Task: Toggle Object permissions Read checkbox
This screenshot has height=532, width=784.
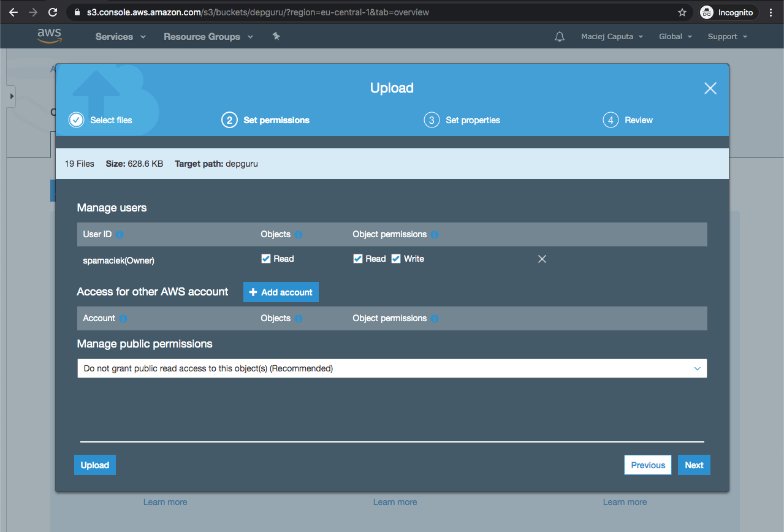Action: pyautogui.click(x=358, y=259)
